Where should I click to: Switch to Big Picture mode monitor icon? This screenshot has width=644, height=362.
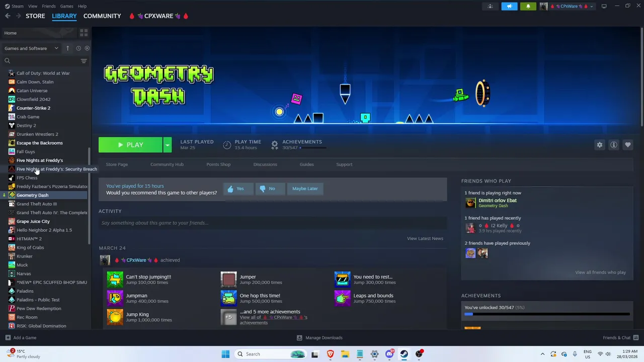click(x=604, y=6)
